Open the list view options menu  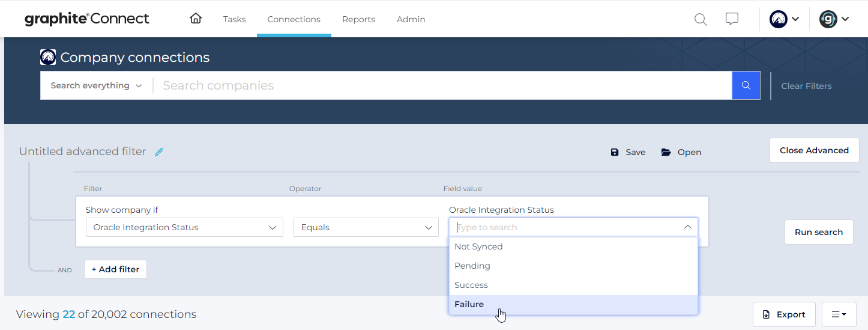[839, 314]
